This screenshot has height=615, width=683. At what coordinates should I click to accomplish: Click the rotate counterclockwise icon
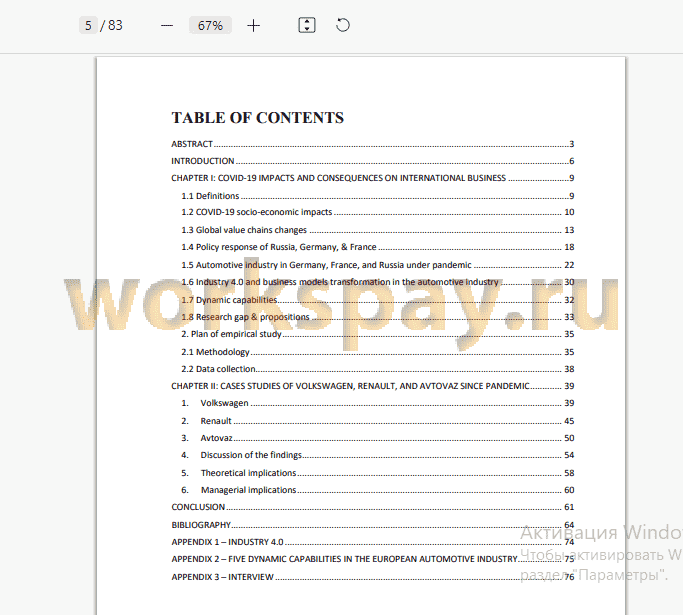point(343,25)
